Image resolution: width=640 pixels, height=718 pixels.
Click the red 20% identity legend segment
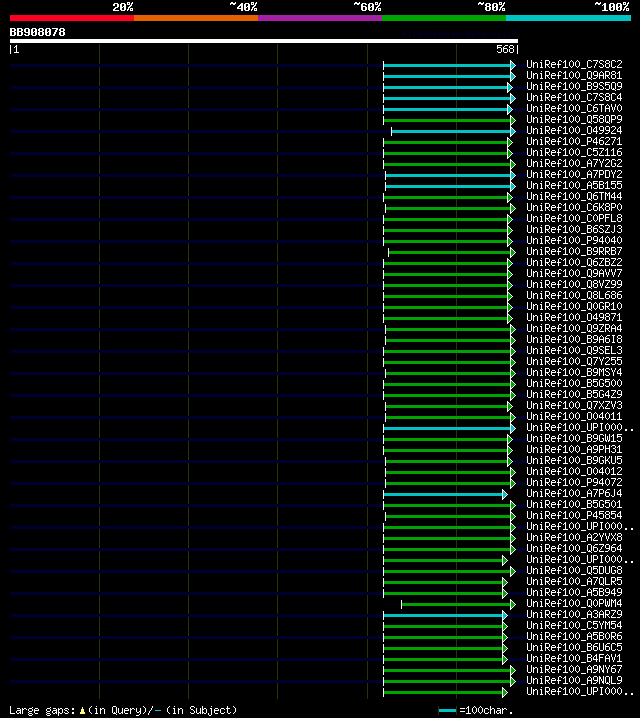coord(72,18)
